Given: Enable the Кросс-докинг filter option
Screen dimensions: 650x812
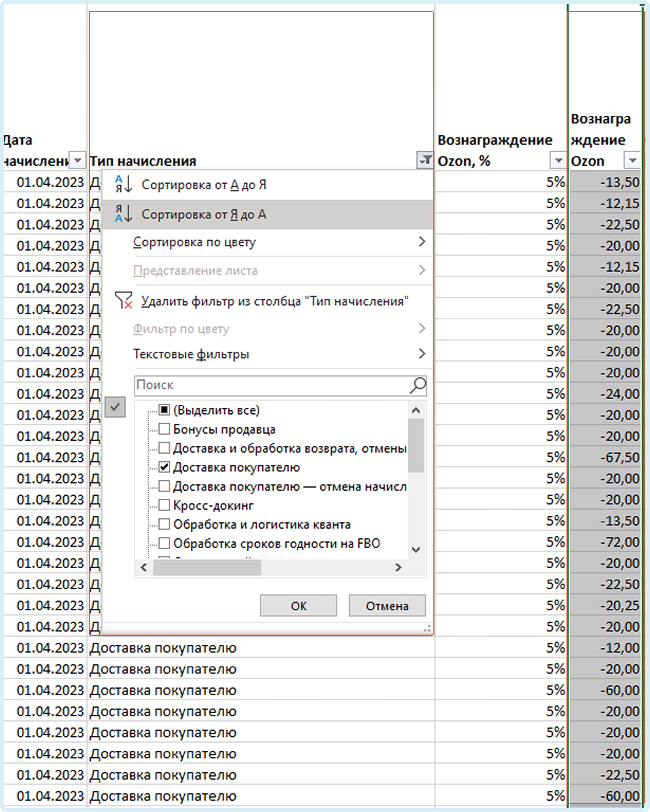Looking at the screenshot, I should [164, 505].
